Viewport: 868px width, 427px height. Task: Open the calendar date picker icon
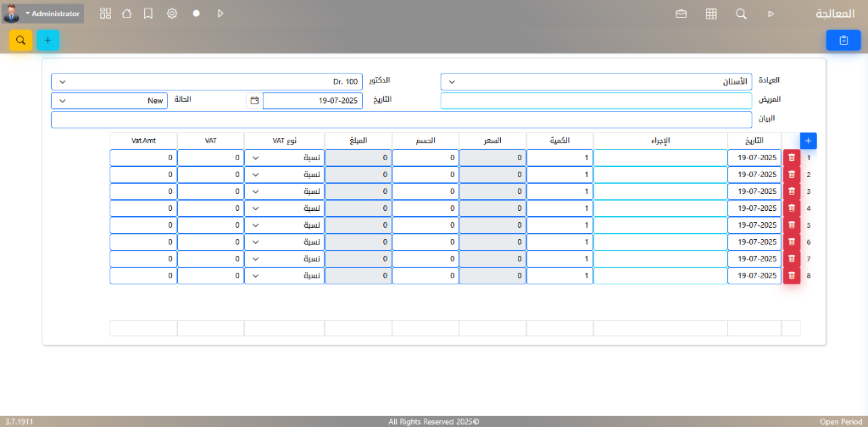(253, 101)
